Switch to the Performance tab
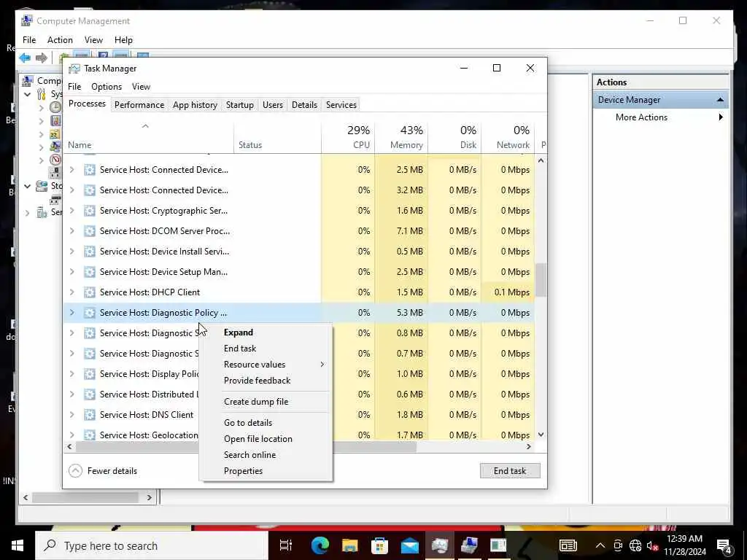 coord(139,105)
